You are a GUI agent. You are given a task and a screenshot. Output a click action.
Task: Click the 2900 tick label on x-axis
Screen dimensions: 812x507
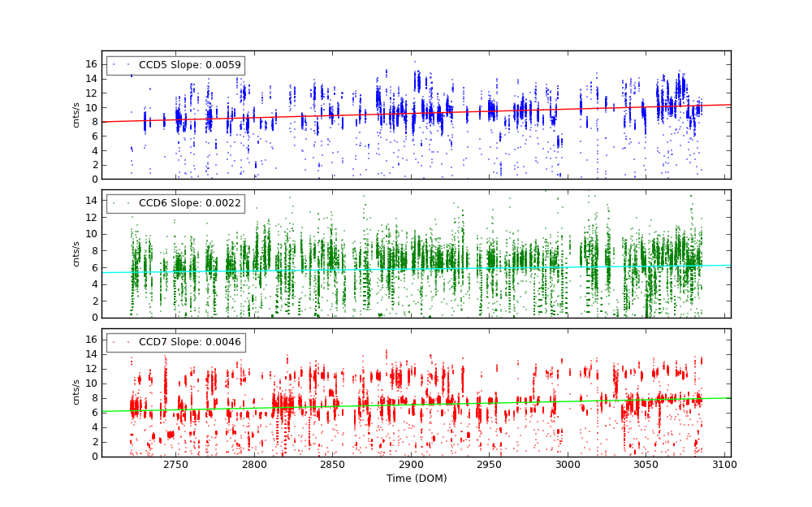click(411, 465)
